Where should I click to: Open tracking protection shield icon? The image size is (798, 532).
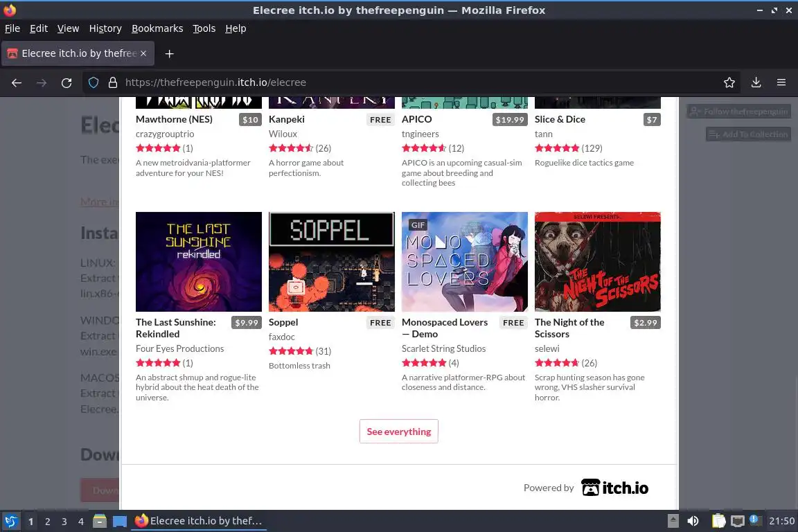click(94, 82)
